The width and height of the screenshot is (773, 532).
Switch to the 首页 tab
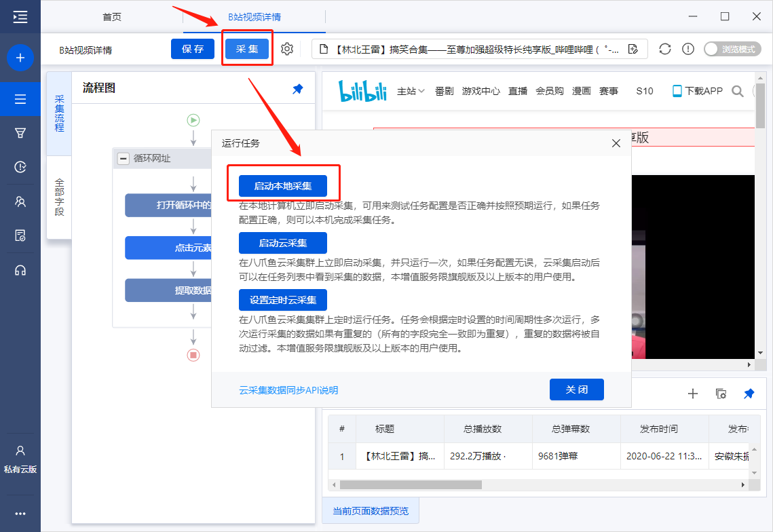coord(112,17)
